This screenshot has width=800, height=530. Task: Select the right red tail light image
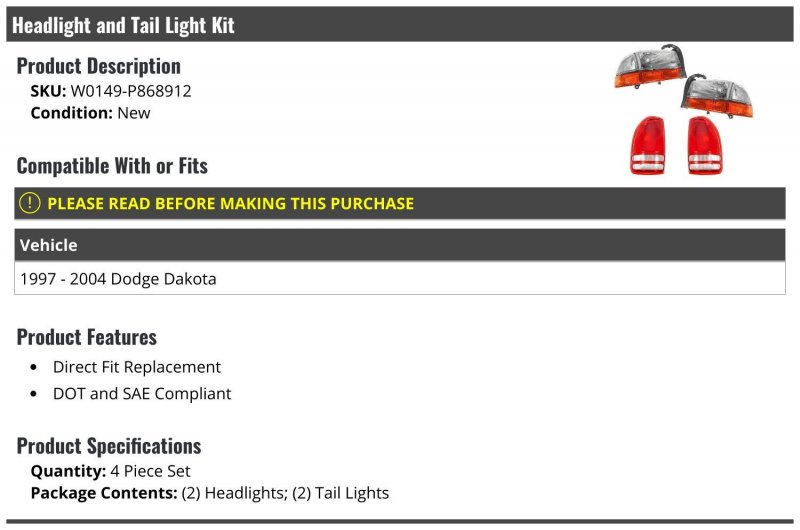705,146
